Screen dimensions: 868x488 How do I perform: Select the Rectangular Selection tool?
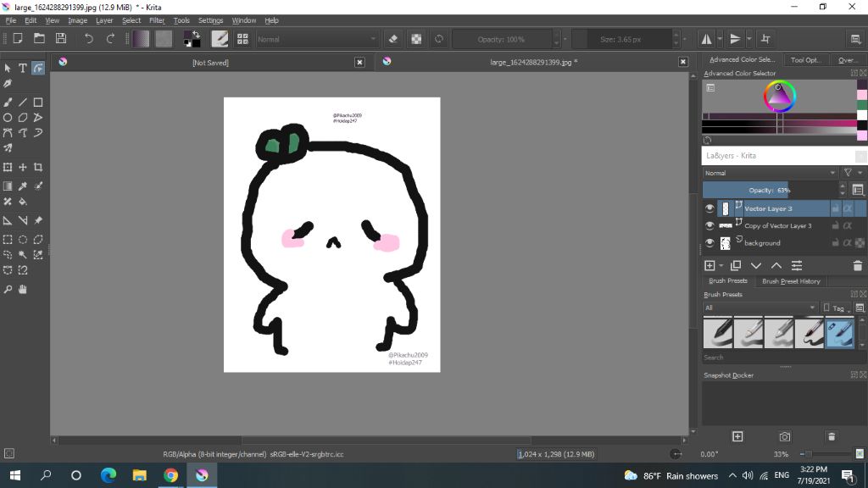8,240
